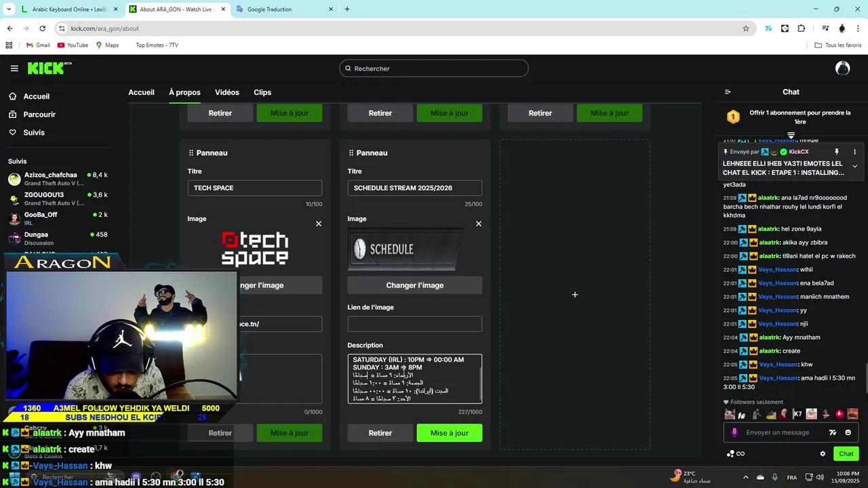
Task: Remove the SCHEDULE panel image
Action: tap(479, 224)
